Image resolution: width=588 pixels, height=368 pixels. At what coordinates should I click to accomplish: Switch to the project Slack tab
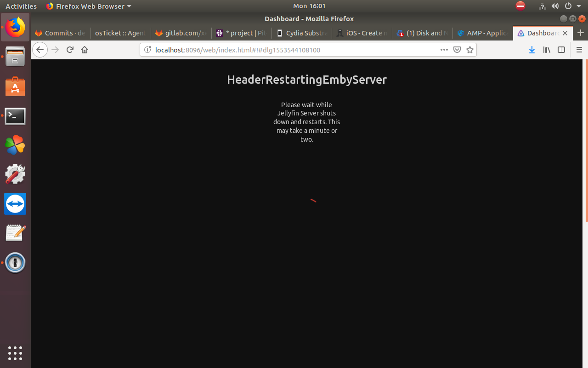[x=241, y=33]
